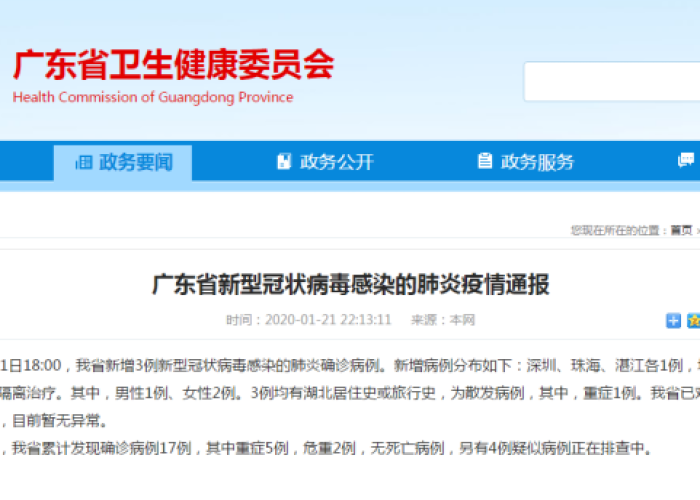
Task: Click the source label 来源：本网
Action: (x=443, y=320)
